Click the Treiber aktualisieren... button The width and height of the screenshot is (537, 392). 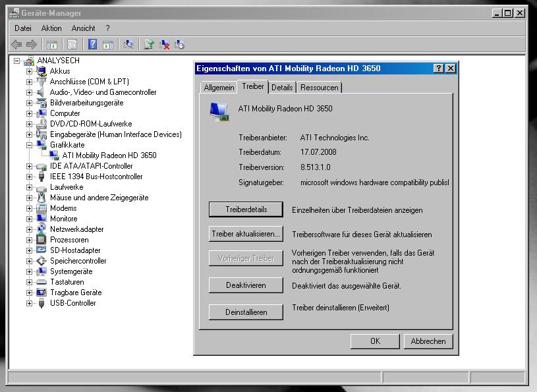coord(246,234)
